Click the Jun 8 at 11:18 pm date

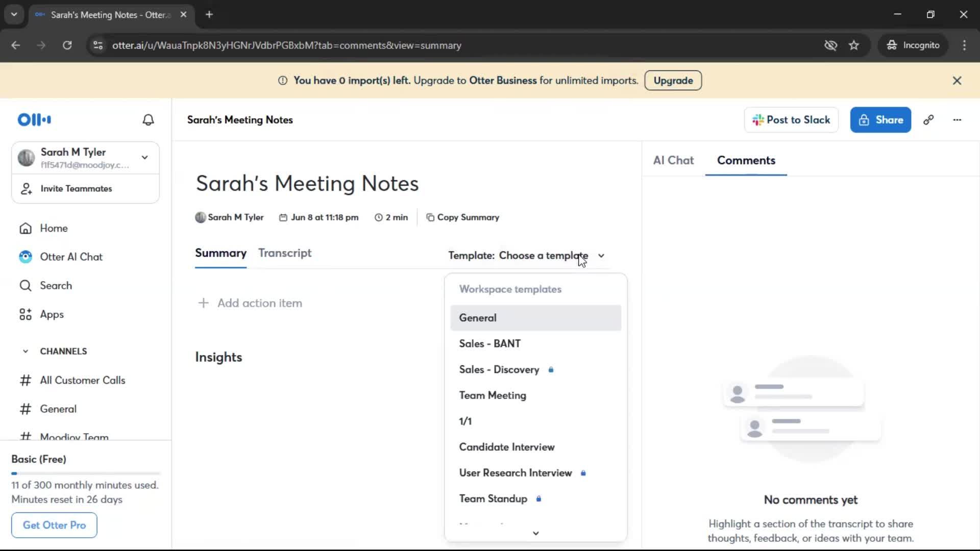coord(319,217)
